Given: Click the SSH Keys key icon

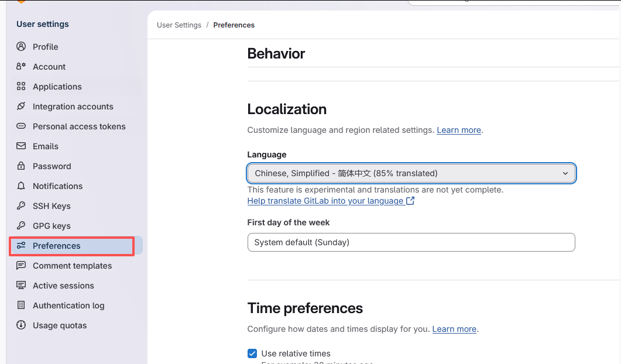Looking at the screenshot, I should click(21, 205).
